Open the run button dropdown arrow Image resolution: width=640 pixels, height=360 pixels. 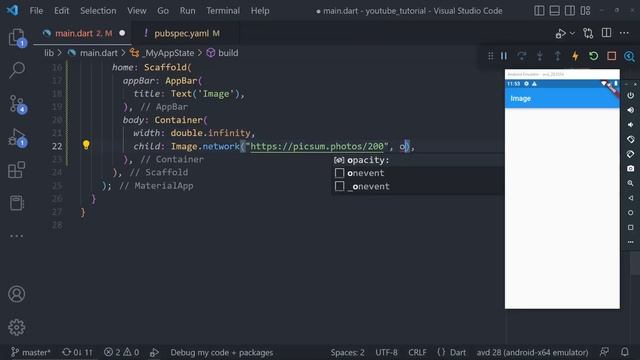(x=572, y=33)
